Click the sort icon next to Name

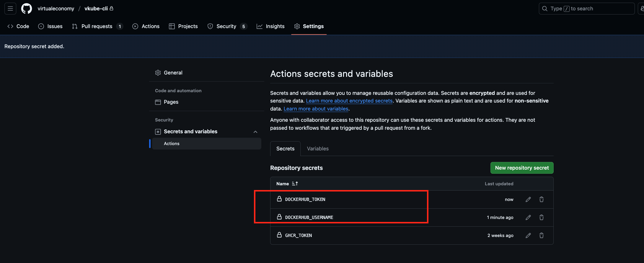pos(295,184)
